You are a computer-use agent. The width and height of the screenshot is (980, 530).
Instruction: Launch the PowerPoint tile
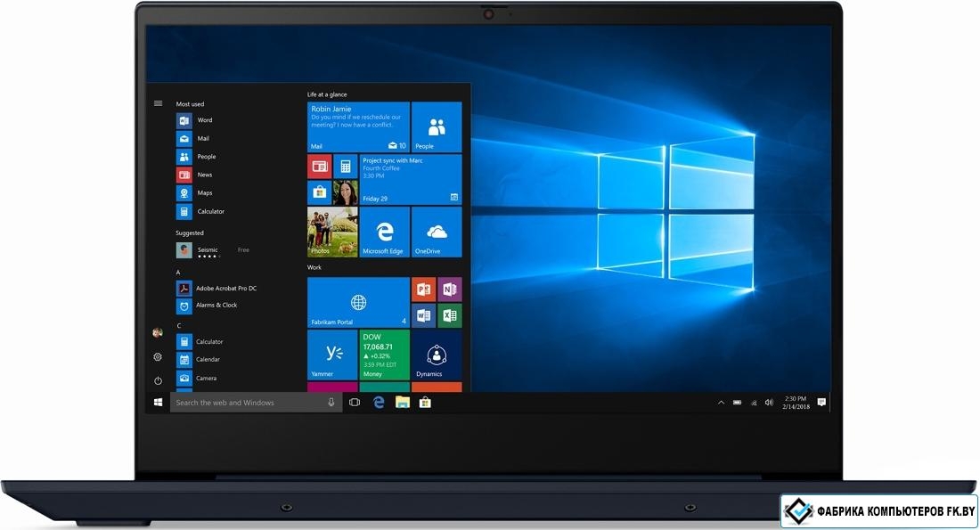click(x=424, y=289)
